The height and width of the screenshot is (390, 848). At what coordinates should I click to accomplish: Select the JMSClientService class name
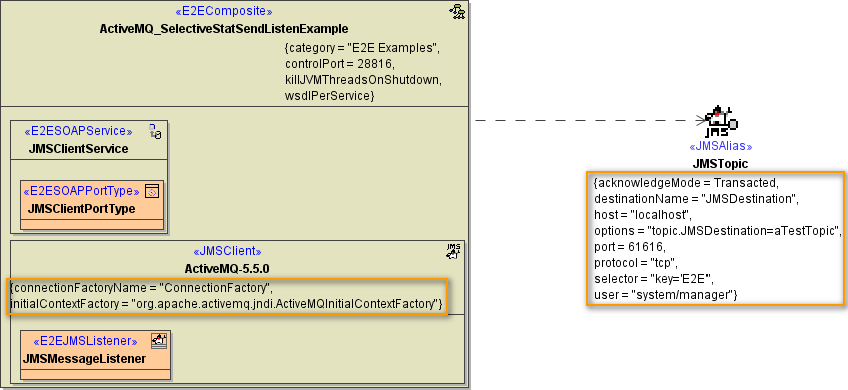78,149
